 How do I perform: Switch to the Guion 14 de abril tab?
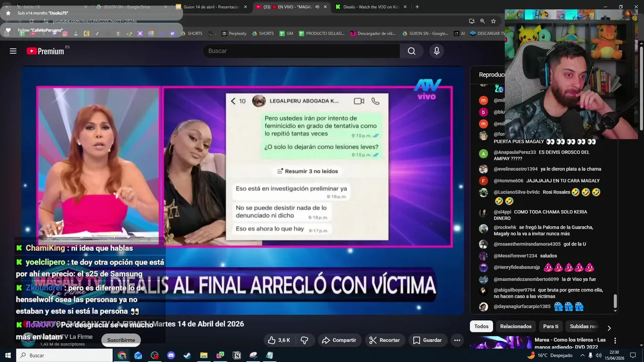pos(211,7)
